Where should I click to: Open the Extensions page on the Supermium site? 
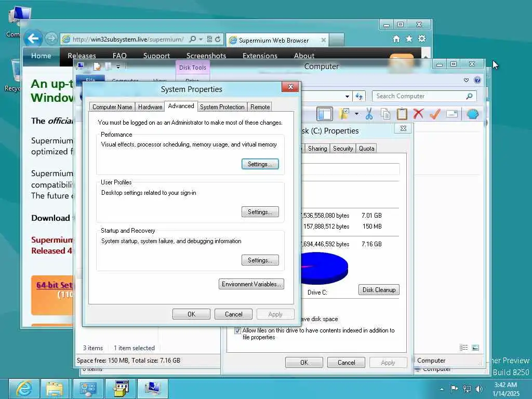click(260, 56)
